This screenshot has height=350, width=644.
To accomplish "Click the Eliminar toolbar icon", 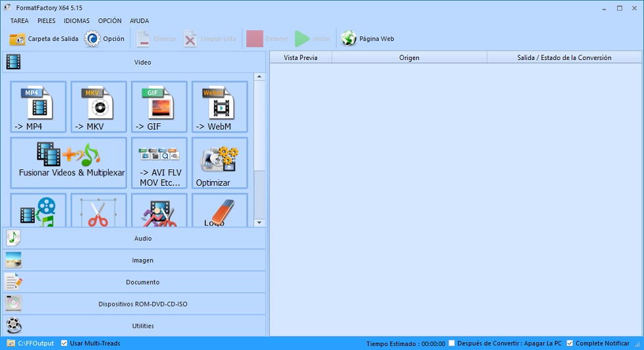I will (142, 39).
